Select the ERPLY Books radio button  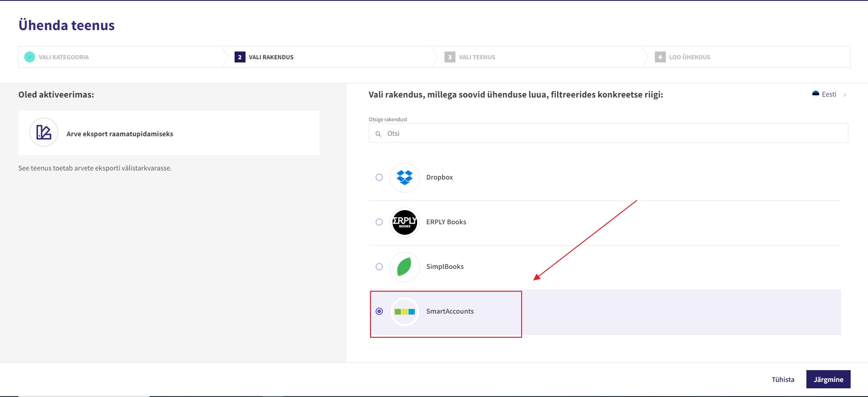(379, 222)
